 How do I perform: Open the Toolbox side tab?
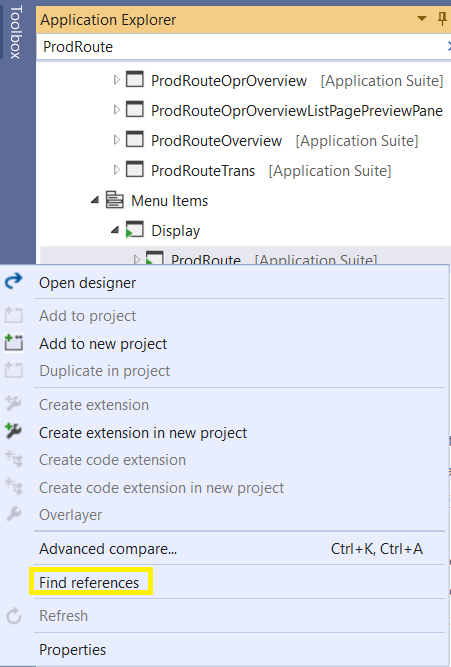pyautogui.click(x=15, y=32)
